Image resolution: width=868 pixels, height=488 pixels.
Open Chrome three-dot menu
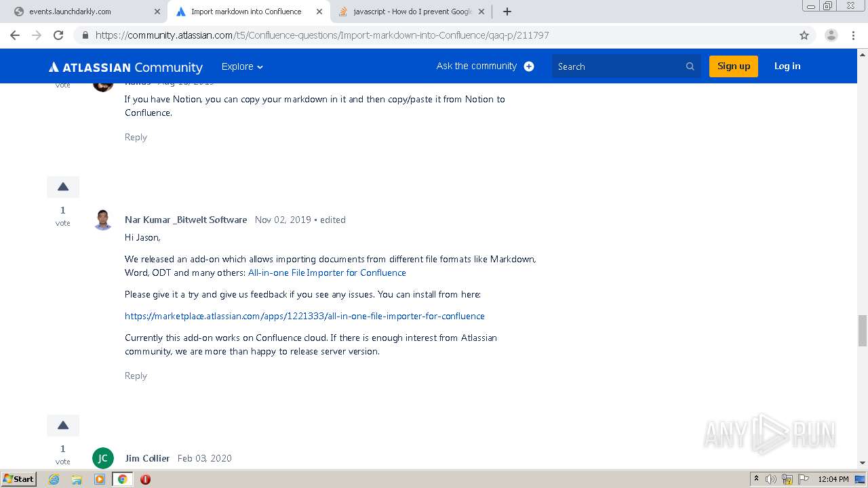[x=853, y=35]
